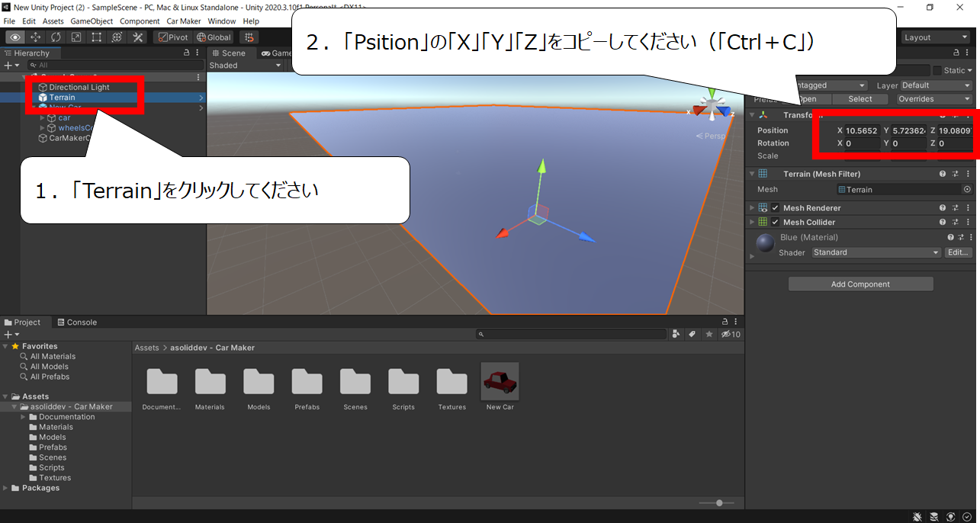Select the CarMaker object in Hierarchy
This screenshot has width=980, height=523.
(x=69, y=138)
